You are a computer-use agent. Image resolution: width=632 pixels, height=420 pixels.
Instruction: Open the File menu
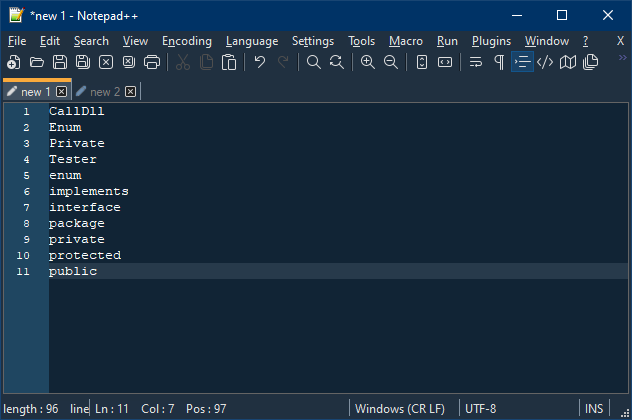click(x=17, y=41)
